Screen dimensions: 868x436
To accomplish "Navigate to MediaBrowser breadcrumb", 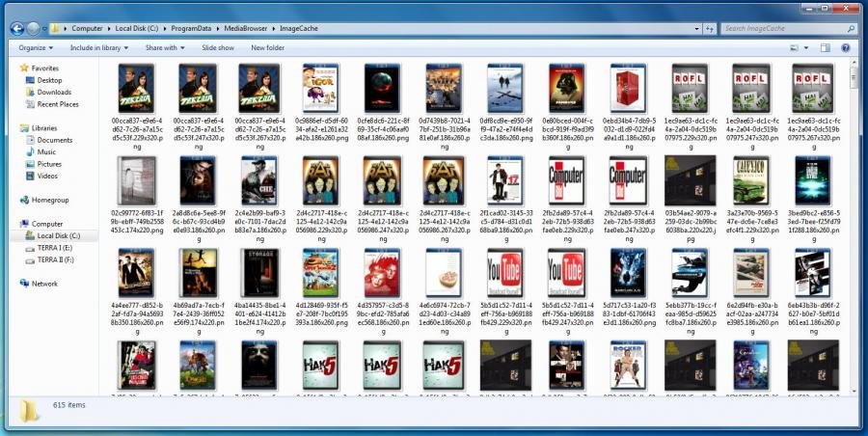I will [245, 28].
